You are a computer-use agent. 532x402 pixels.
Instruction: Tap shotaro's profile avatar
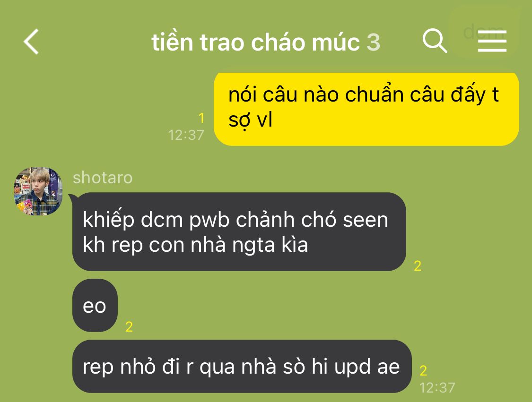(x=38, y=191)
